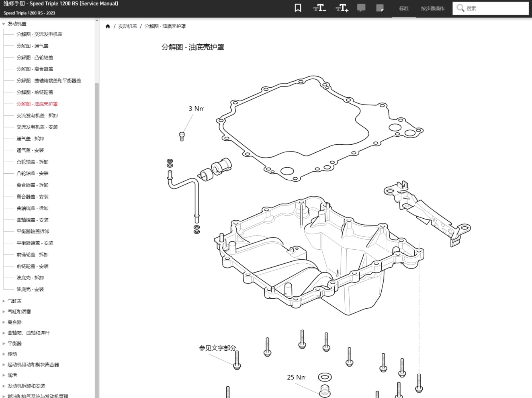Viewport: 532px width, 398px height.
Task: Switch to the 标准 tab
Action: click(x=403, y=8)
